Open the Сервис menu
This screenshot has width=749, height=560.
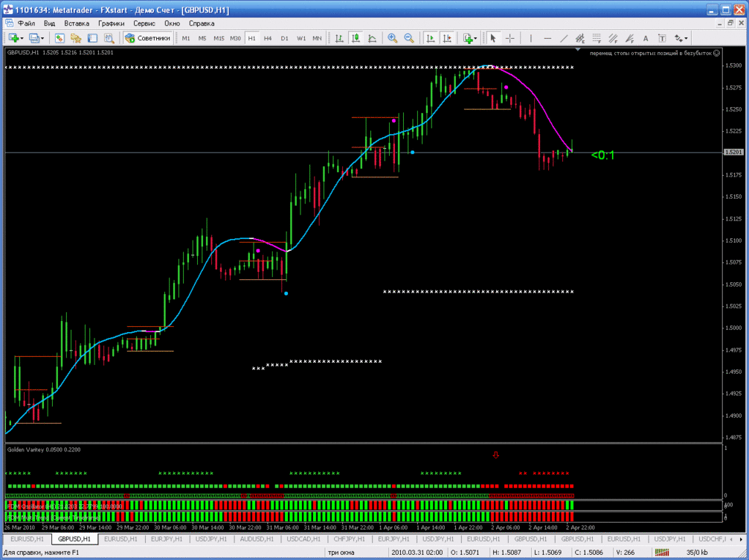tap(144, 23)
